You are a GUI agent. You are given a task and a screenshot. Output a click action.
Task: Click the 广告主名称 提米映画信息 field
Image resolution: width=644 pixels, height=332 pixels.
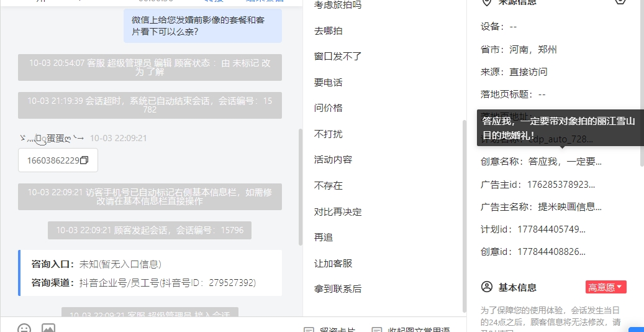click(x=542, y=206)
